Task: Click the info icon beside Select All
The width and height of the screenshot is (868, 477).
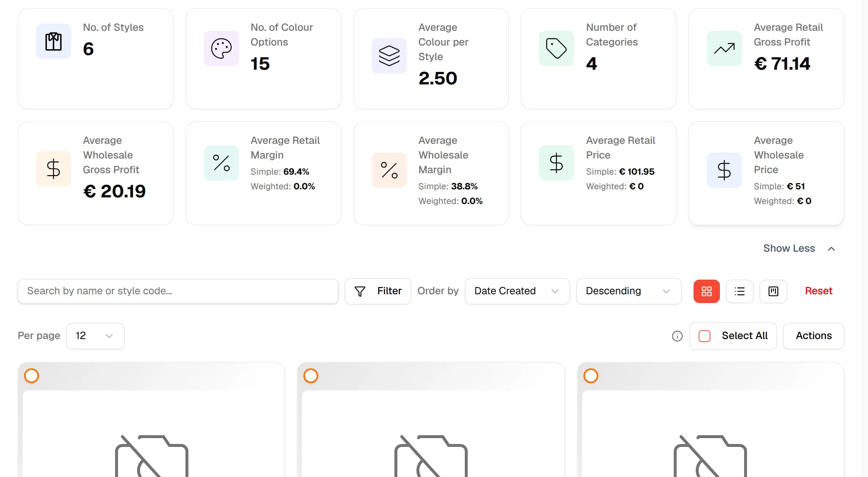Action: (x=677, y=336)
